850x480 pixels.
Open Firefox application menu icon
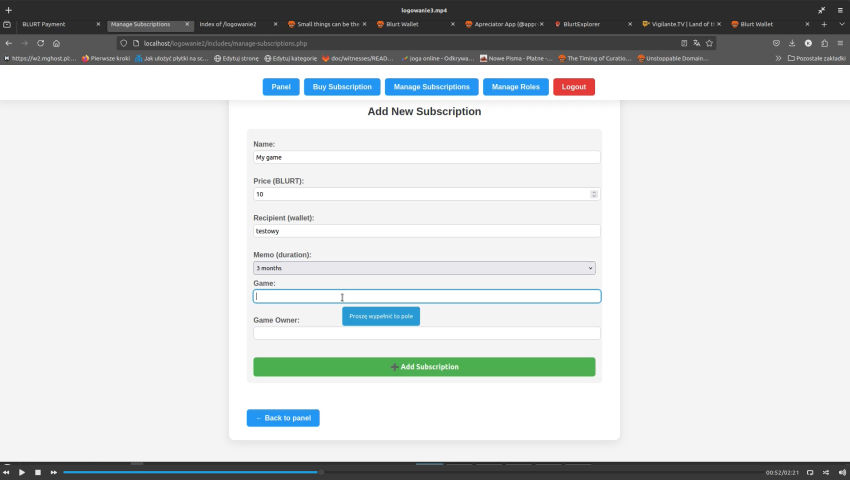[840, 43]
